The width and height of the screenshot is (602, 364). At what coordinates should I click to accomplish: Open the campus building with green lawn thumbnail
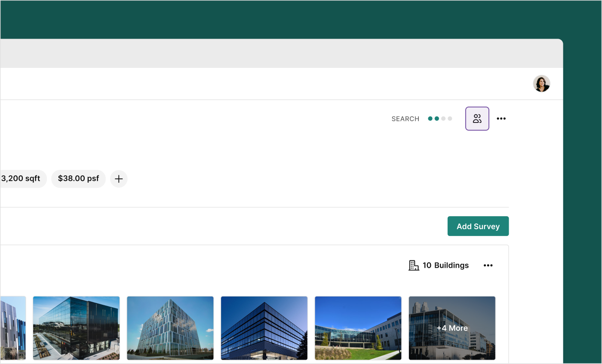(358, 328)
